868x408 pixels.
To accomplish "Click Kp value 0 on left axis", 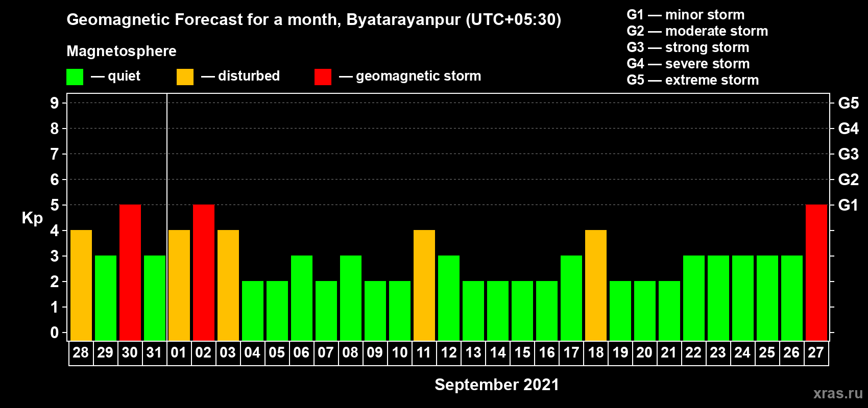I will coord(55,333).
